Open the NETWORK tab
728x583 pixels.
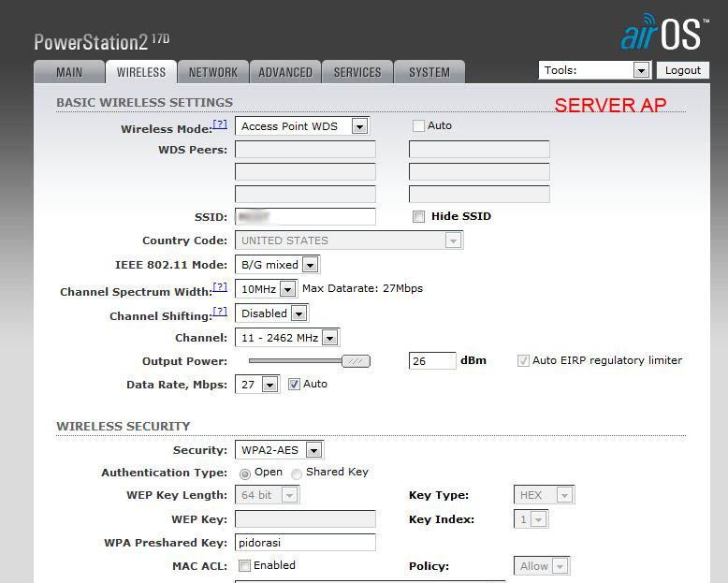pos(213,72)
